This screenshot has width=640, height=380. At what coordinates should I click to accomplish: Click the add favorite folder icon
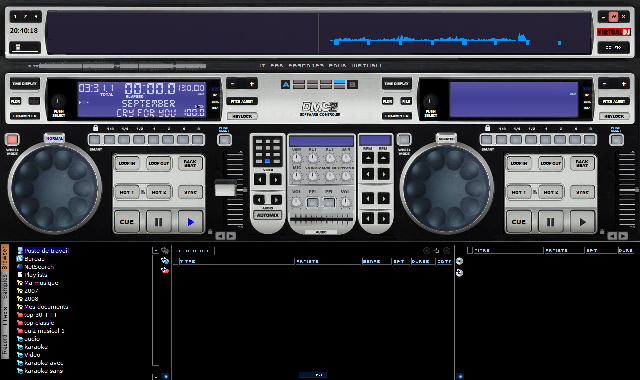[x=165, y=260]
